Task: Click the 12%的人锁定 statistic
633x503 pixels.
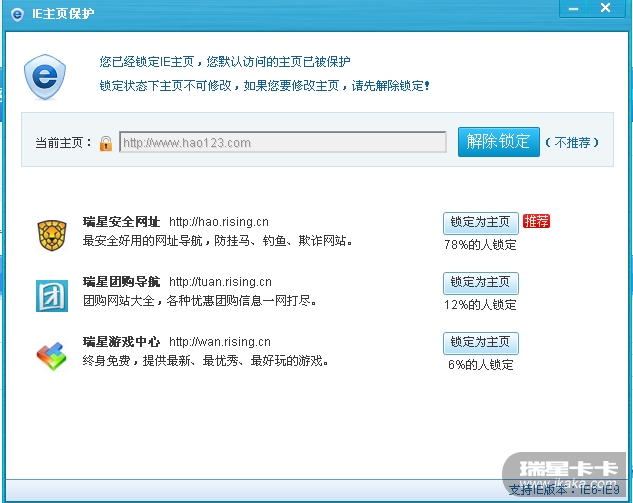Action: [x=480, y=305]
